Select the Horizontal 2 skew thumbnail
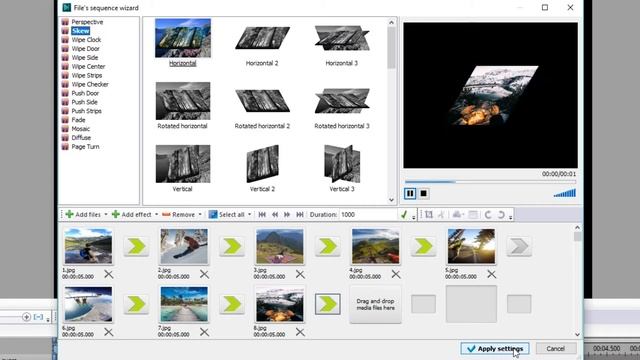Image resolution: width=640 pixels, height=360 pixels. (x=262, y=38)
